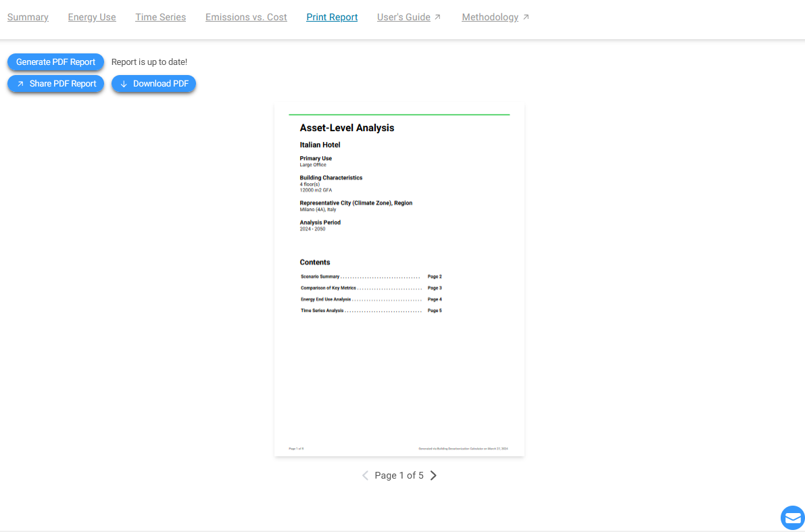Open Time Series Analysis contents entry
This screenshot has height=532, width=805.
(322, 311)
